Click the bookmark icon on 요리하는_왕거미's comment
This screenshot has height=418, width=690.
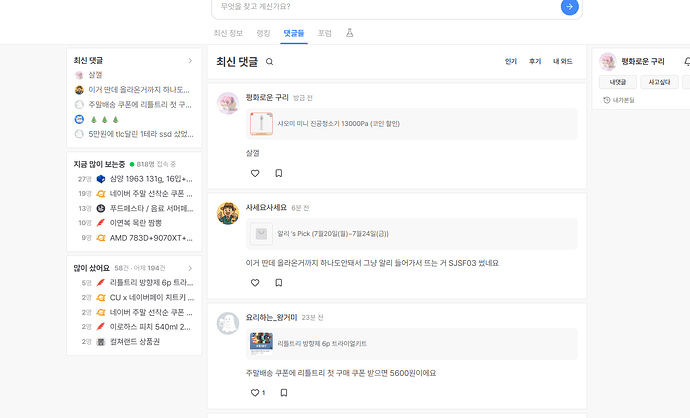pyautogui.click(x=284, y=392)
